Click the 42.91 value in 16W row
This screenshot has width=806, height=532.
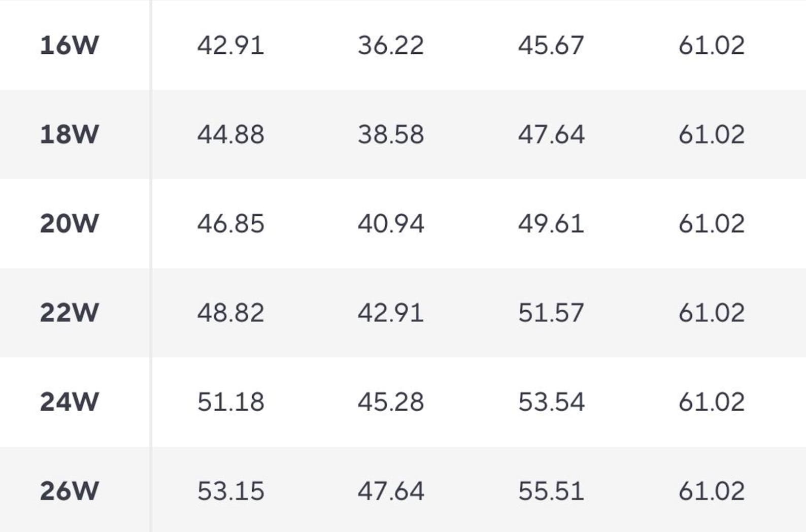point(231,45)
